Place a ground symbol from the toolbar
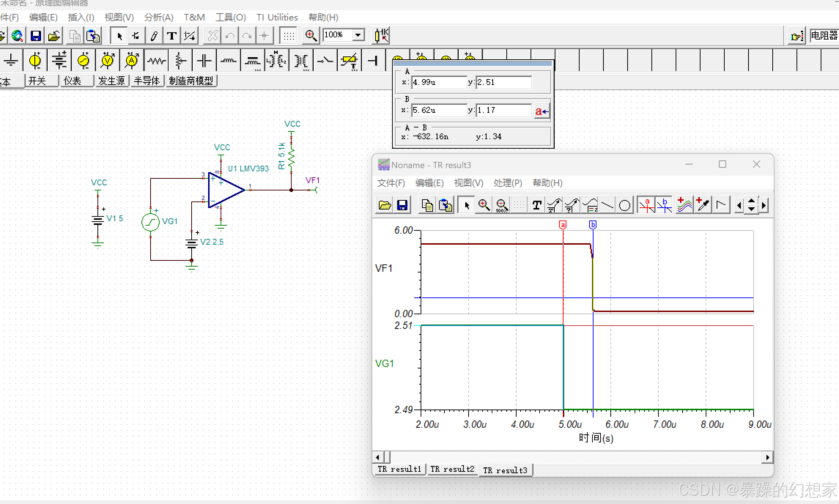This screenshot has width=839, height=504. pos(11,60)
